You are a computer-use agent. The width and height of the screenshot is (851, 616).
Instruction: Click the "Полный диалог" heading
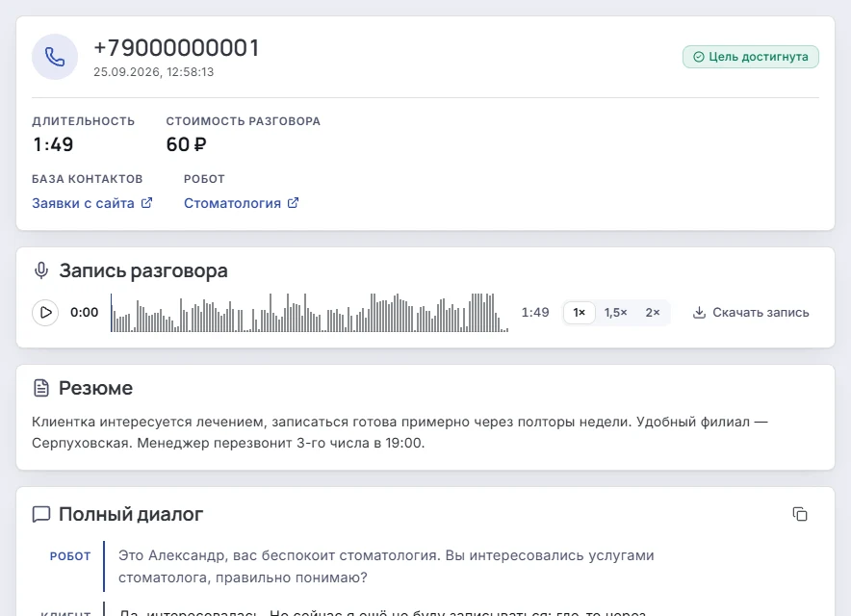(x=131, y=514)
